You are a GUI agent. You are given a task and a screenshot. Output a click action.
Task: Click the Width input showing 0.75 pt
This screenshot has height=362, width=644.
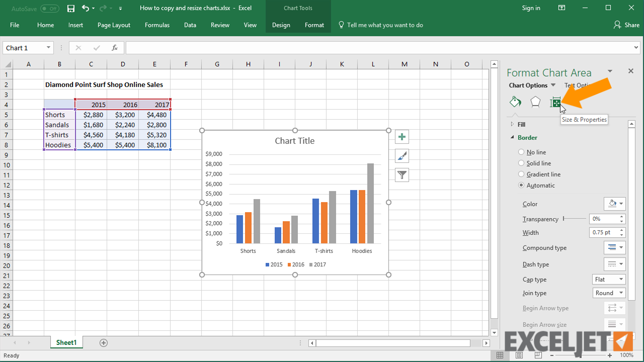[x=604, y=232]
